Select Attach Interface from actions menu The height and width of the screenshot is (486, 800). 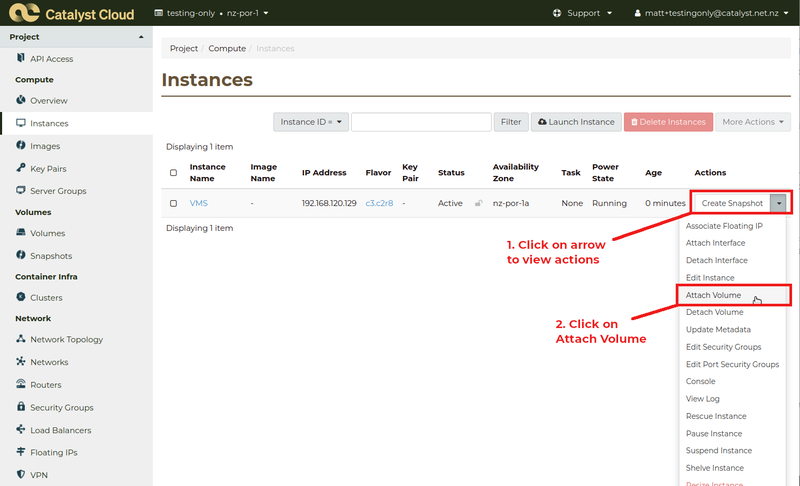715,243
